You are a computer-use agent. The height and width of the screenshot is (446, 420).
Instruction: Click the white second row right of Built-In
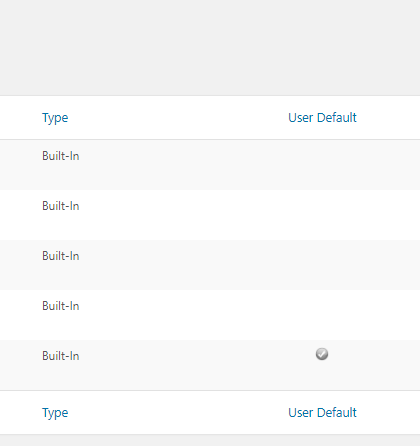180,215
